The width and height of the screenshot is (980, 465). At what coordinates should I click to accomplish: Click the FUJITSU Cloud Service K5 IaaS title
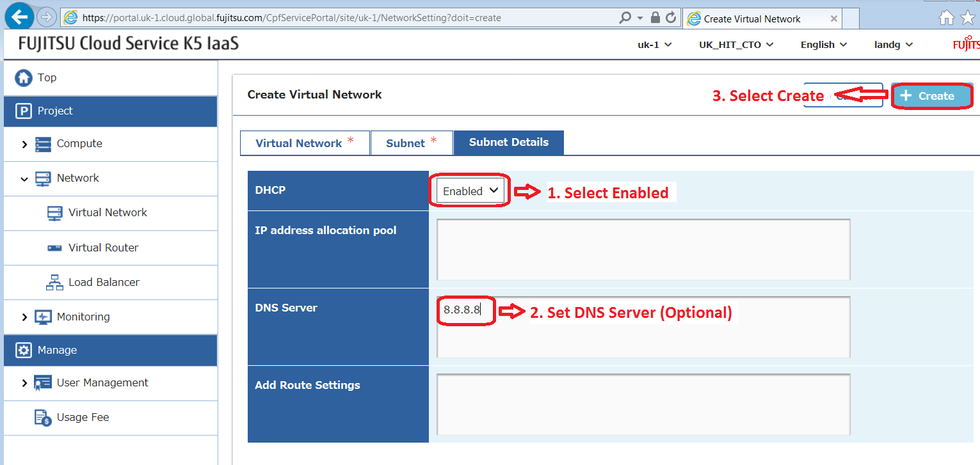coord(129,44)
